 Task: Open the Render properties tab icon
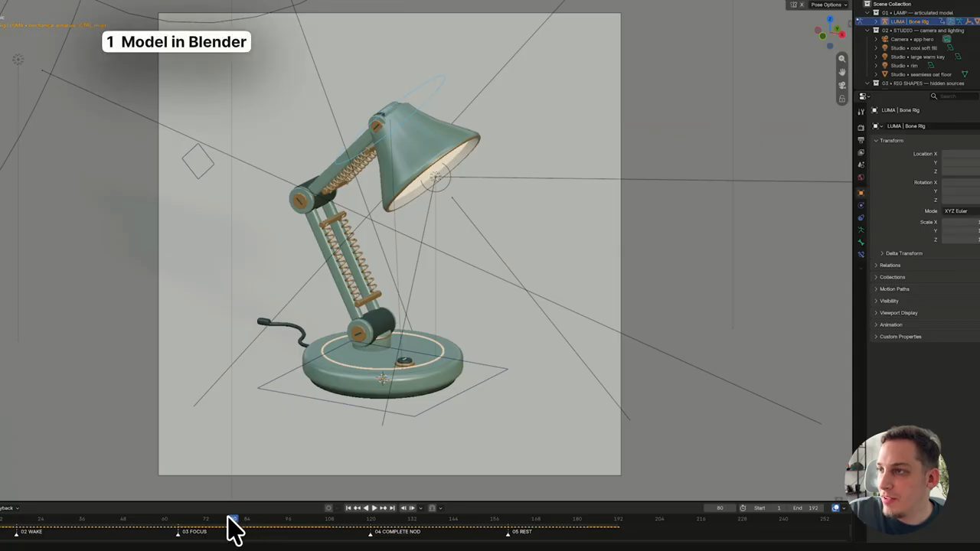pyautogui.click(x=861, y=128)
